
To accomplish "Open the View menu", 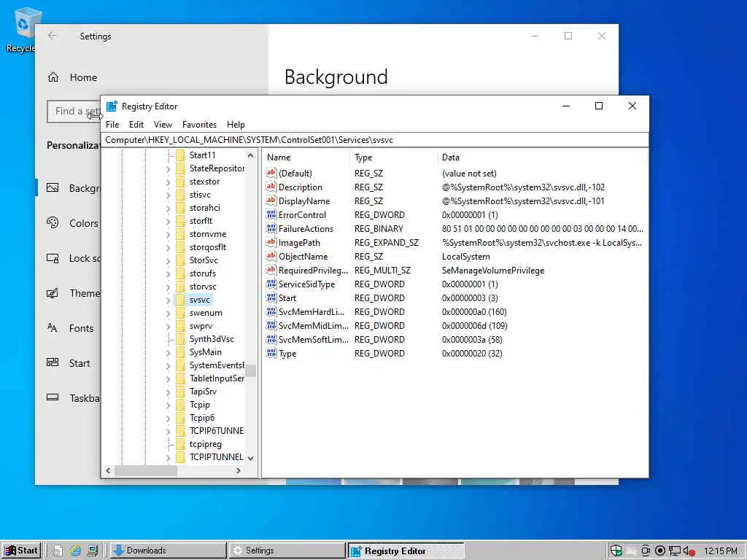I will pyautogui.click(x=163, y=124).
